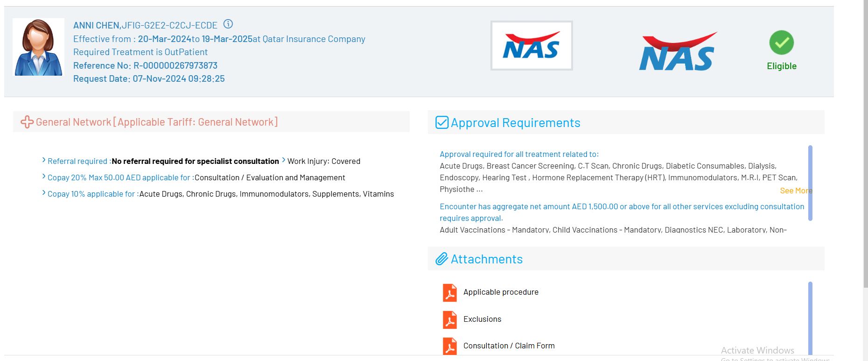Screen dimensions: 868x361
Task: Open the Exclusions PDF icon
Action: (449, 320)
